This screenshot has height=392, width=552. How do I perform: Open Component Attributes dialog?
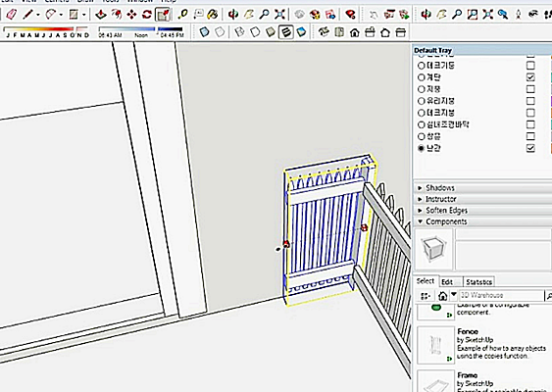405,14
